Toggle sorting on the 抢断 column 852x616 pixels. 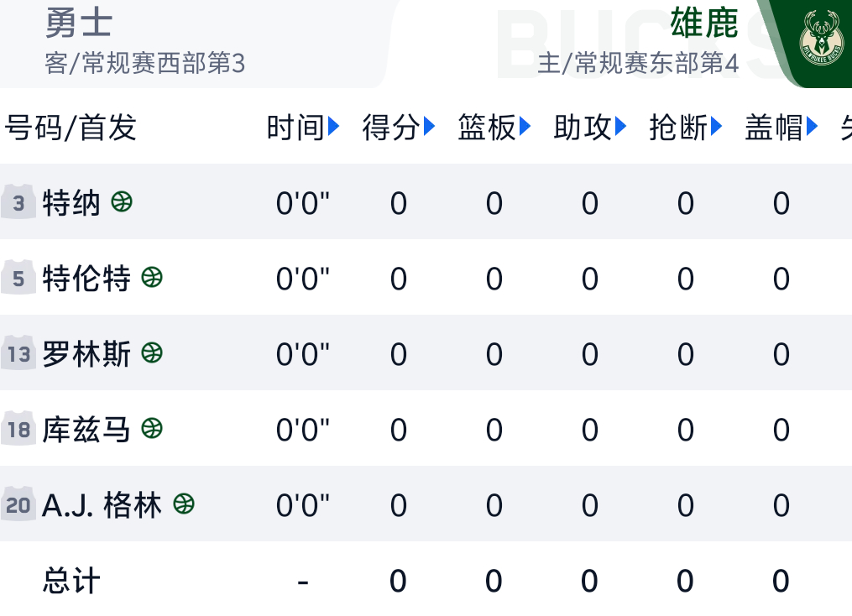686,127
